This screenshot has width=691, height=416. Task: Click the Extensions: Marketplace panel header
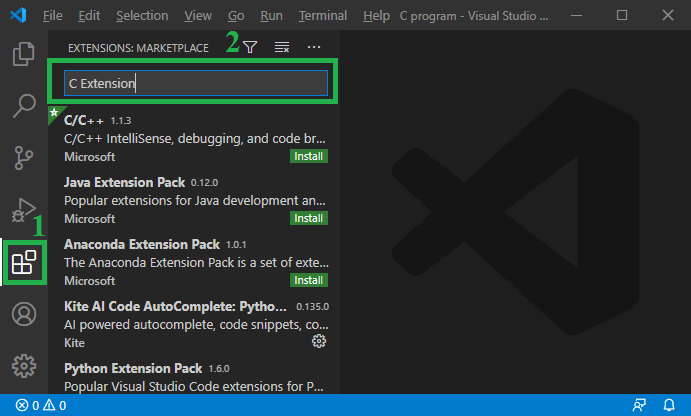[138, 48]
